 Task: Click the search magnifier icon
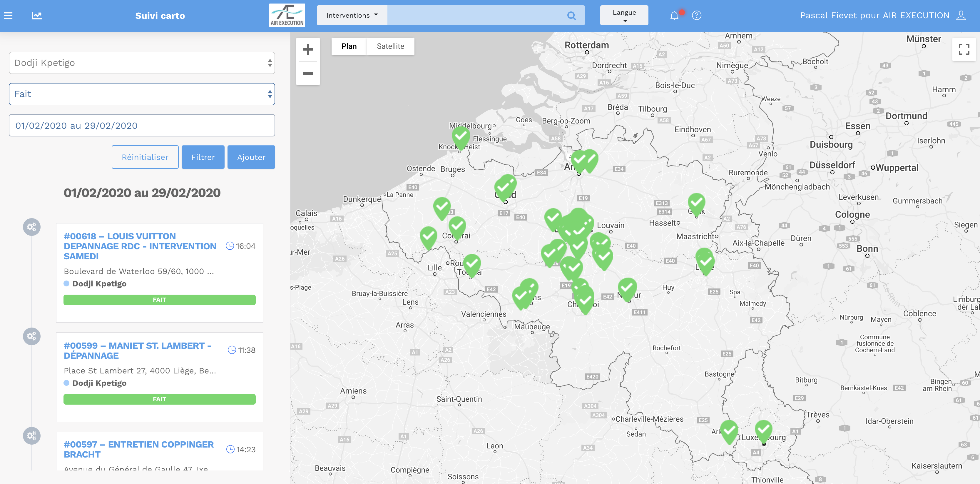(x=571, y=16)
